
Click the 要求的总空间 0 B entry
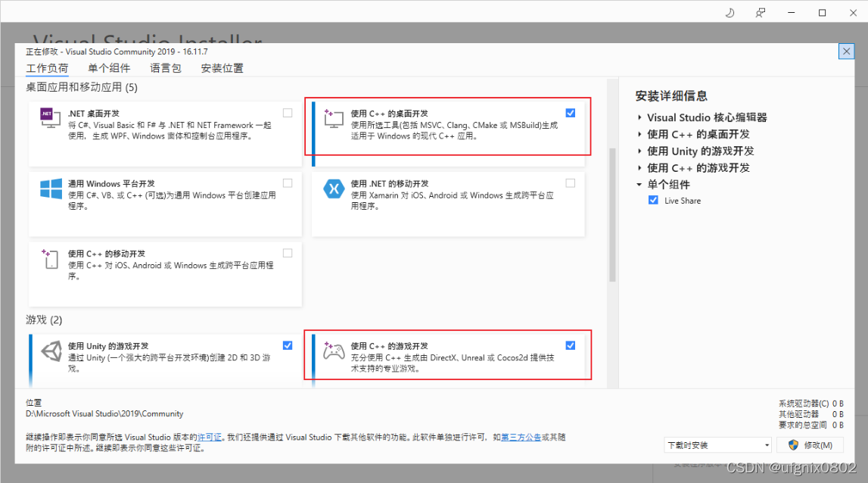point(811,425)
